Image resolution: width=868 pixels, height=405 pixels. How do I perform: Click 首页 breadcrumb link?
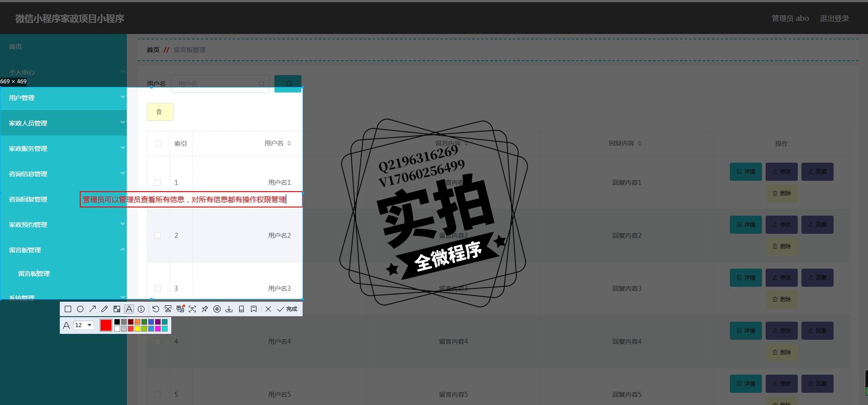coord(153,50)
